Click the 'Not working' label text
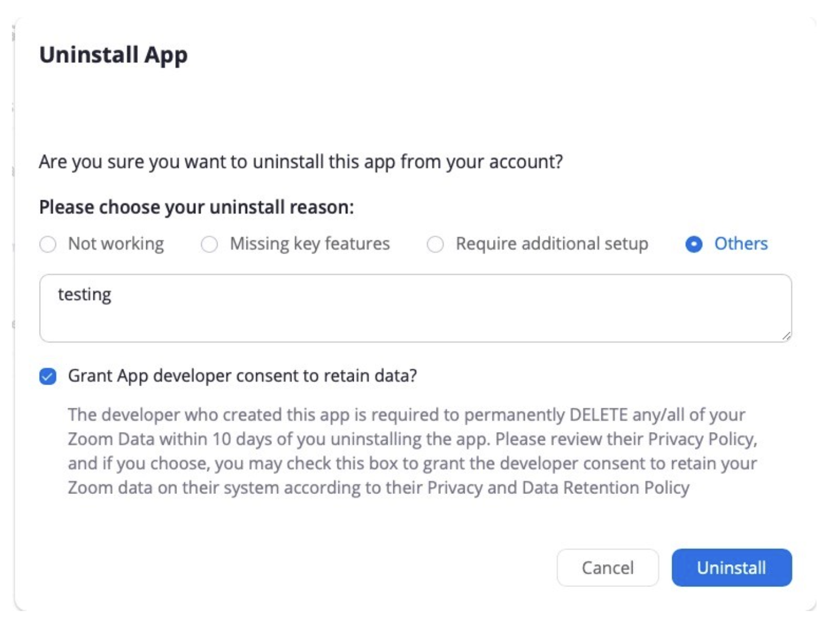This screenshot has height=634, width=840. coord(116,244)
